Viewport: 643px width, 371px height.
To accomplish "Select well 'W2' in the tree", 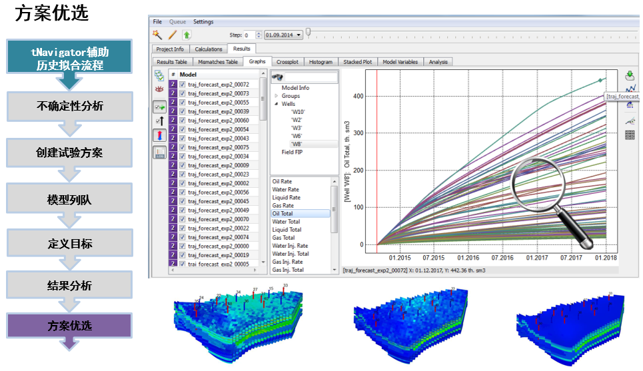I will (x=296, y=120).
